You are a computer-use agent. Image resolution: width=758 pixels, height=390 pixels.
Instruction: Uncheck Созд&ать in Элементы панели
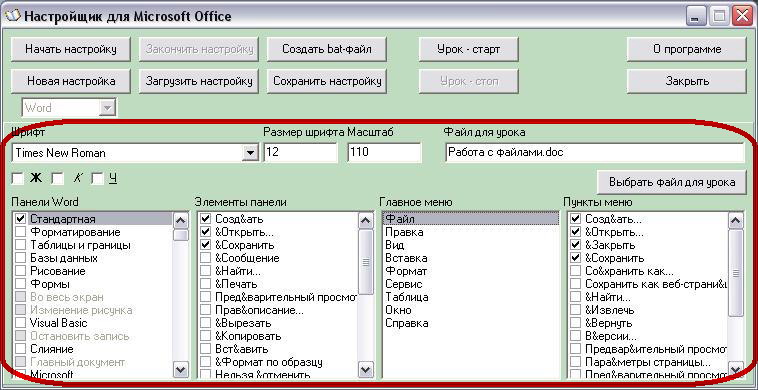(x=205, y=219)
